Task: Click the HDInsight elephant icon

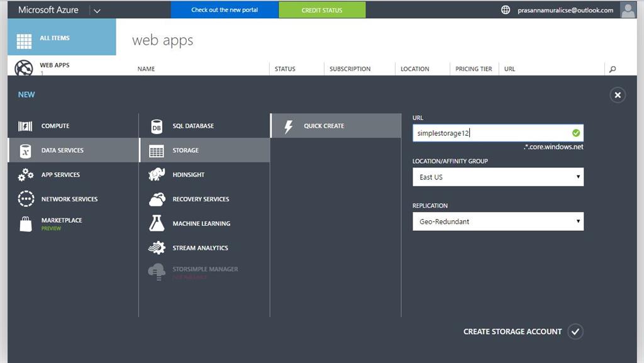Action: (x=157, y=174)
